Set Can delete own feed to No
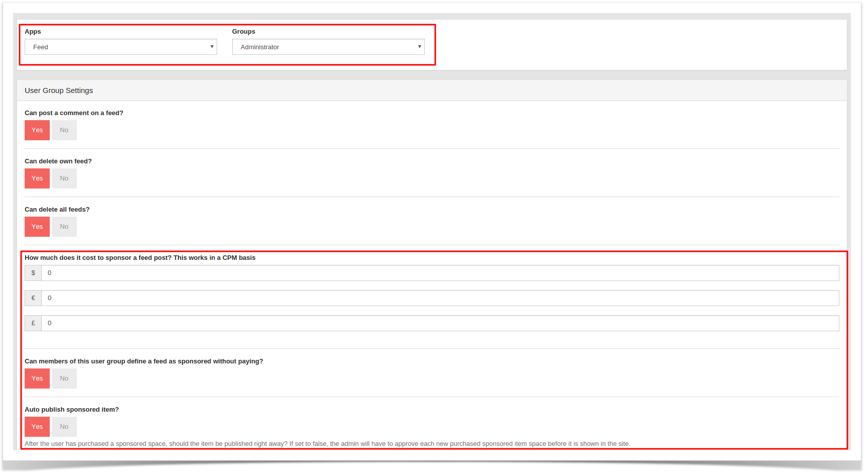 (64, 178)
